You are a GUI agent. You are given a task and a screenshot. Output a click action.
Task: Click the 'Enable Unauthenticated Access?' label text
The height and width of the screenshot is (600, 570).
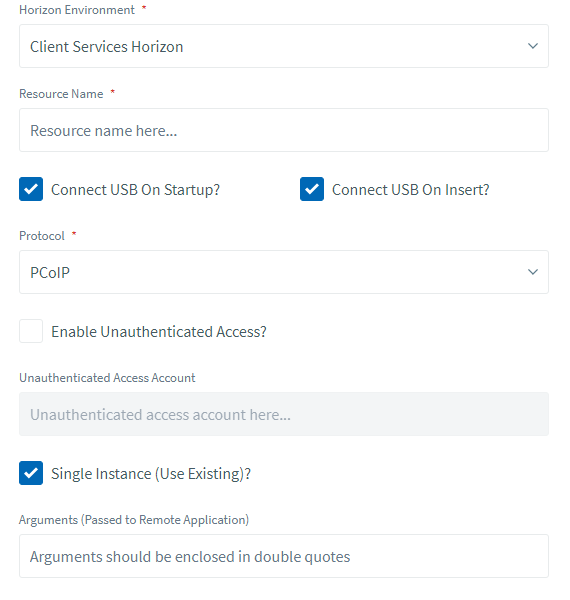point(159,332)
